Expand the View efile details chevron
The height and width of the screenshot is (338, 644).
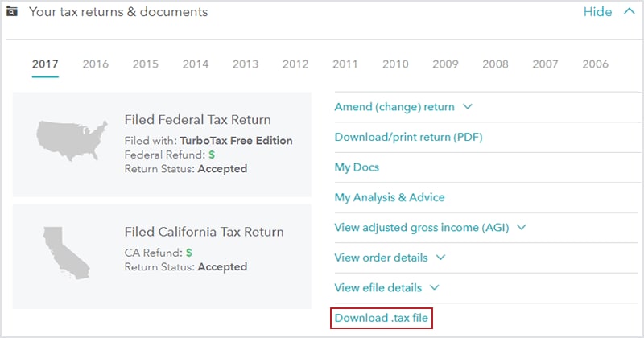click(x=435, y=287)
